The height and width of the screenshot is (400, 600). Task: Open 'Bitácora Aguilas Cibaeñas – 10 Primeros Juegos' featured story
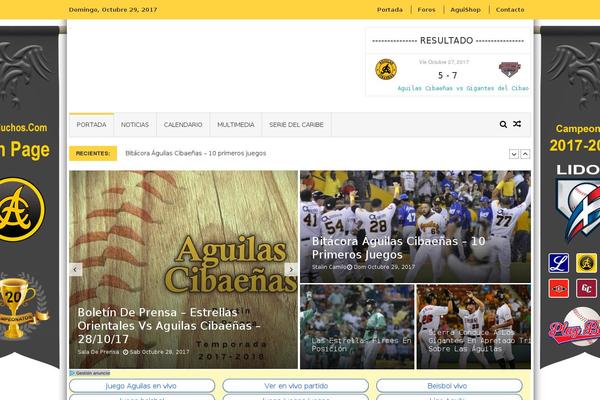pyautogui.click(x=398, y=248)
